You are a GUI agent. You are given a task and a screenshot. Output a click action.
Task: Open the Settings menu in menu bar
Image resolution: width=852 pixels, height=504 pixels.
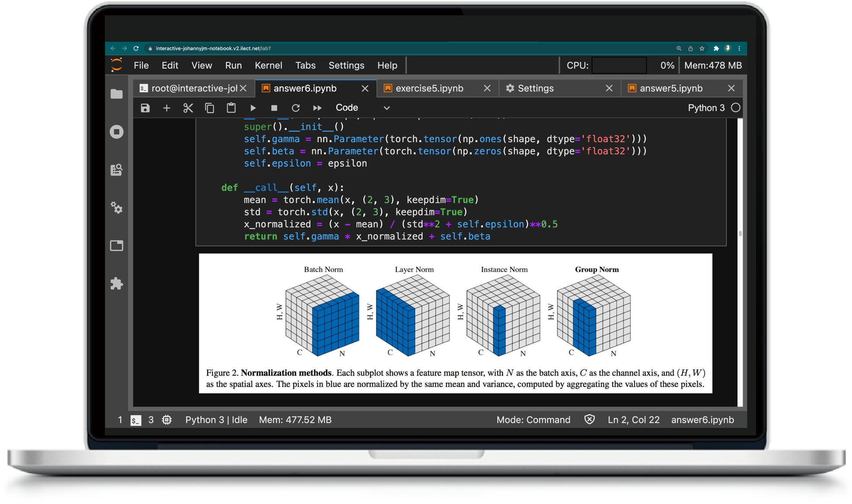(x=346, y=66)
